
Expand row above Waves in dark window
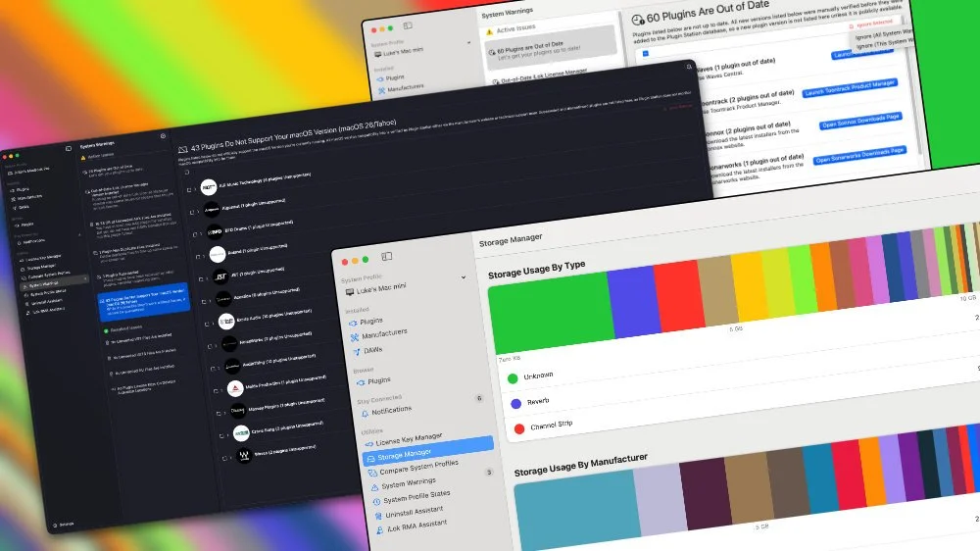point(226,435)
